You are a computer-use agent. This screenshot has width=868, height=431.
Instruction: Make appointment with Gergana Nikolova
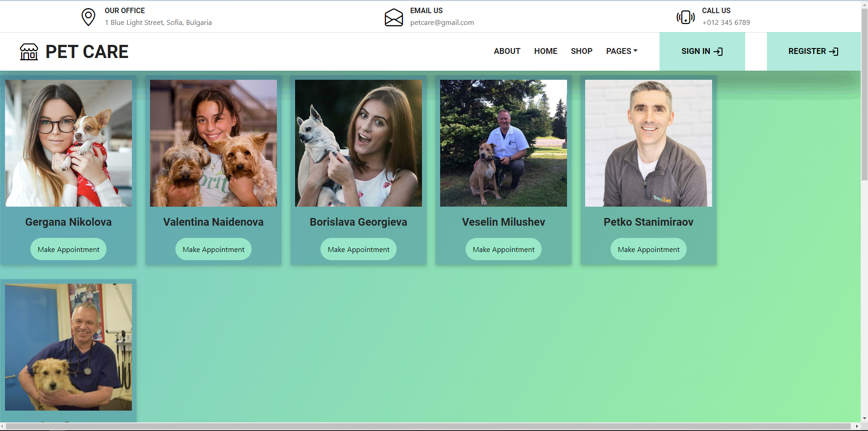[x=68, y=249]
